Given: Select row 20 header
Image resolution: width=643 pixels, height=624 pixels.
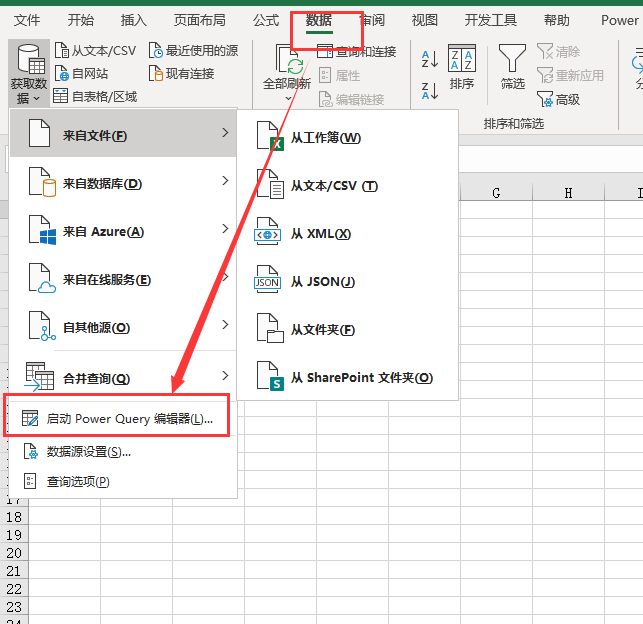Looking at the screenshot, I should 14,553.
